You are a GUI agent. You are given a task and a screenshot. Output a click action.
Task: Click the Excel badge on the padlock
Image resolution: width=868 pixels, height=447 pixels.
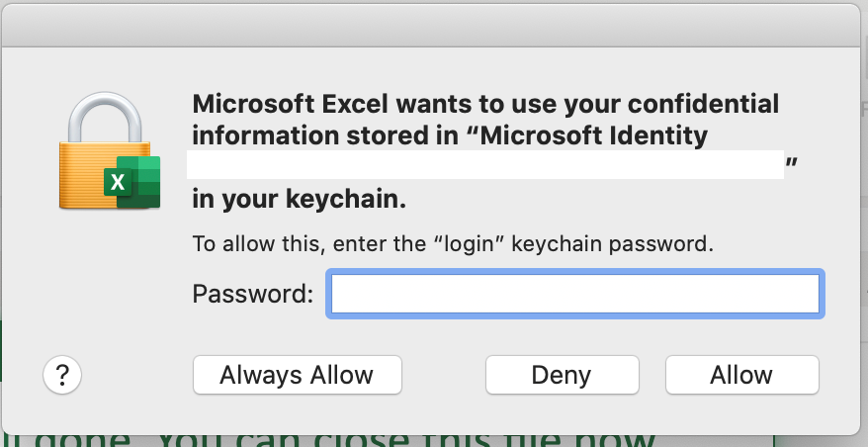[x=133, y=182]
